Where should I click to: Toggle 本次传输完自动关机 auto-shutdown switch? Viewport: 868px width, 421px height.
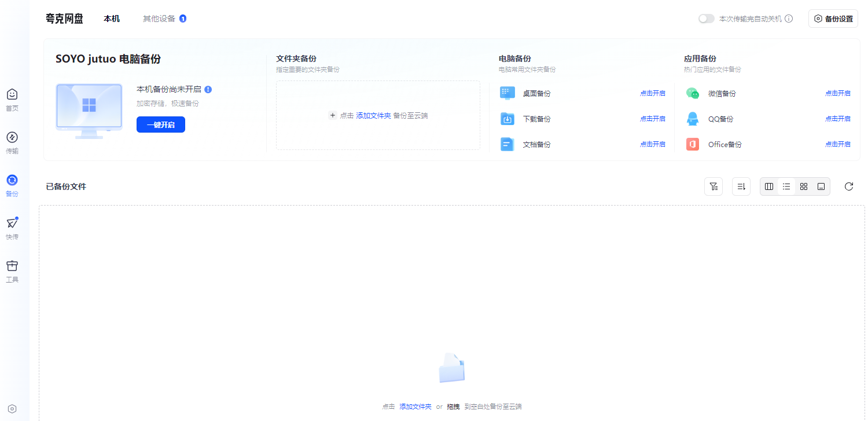706,19
